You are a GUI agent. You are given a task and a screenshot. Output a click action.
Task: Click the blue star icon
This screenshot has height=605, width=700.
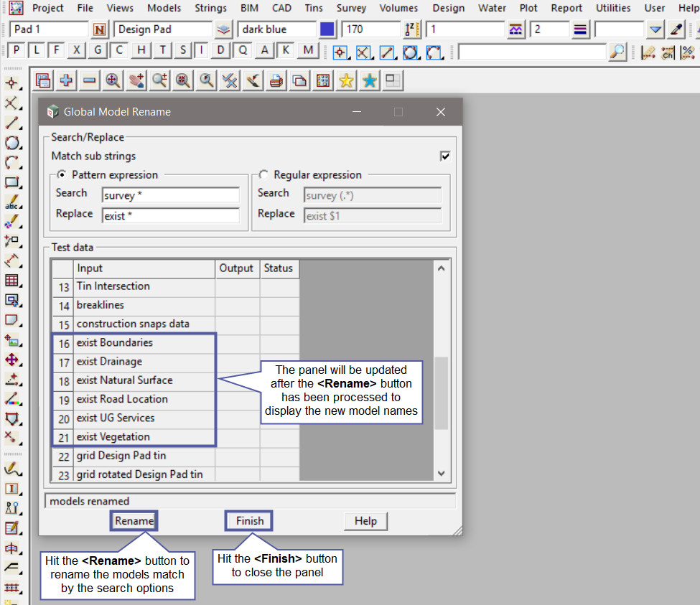click(369, 81)
